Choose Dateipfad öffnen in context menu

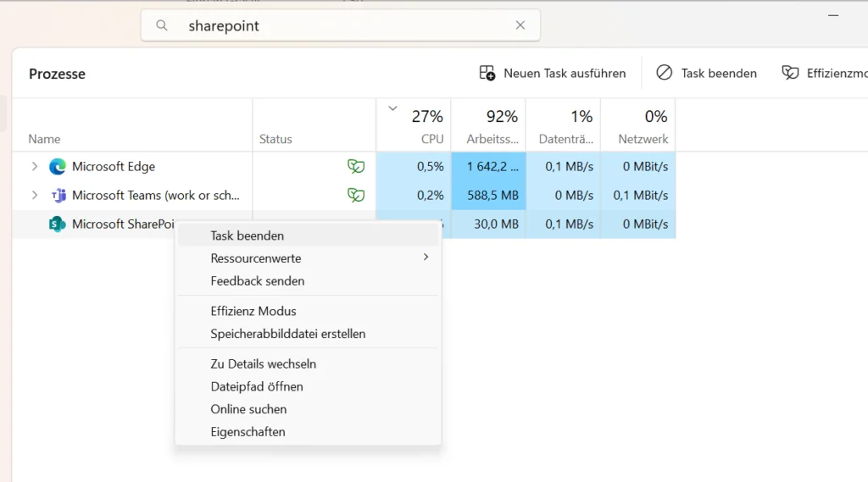click(x=257, y=386)
